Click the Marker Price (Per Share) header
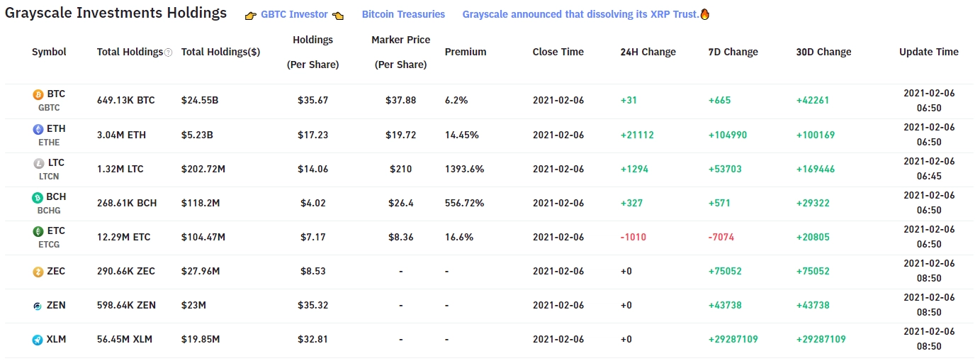980x361 pixels. (x=400, y=52)
